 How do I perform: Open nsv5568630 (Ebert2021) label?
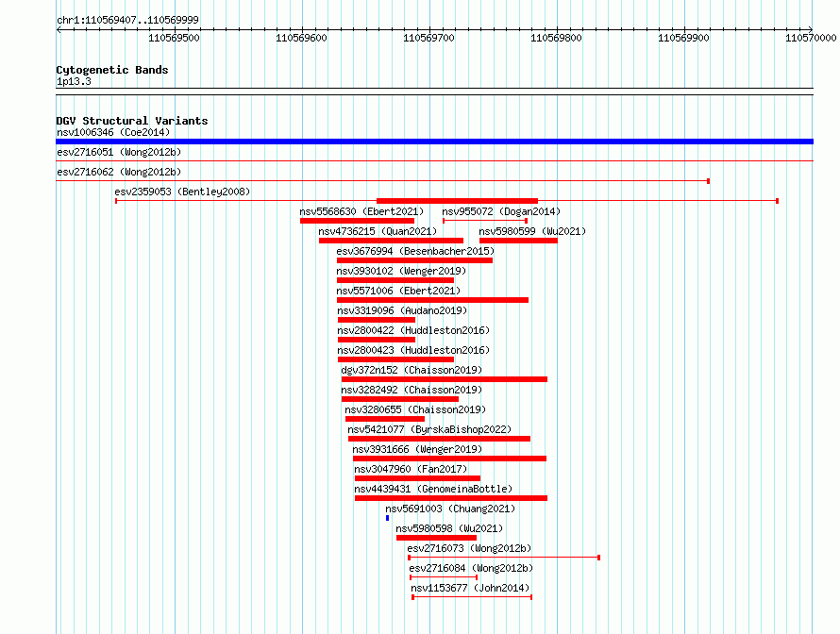[x=361, y=211]
